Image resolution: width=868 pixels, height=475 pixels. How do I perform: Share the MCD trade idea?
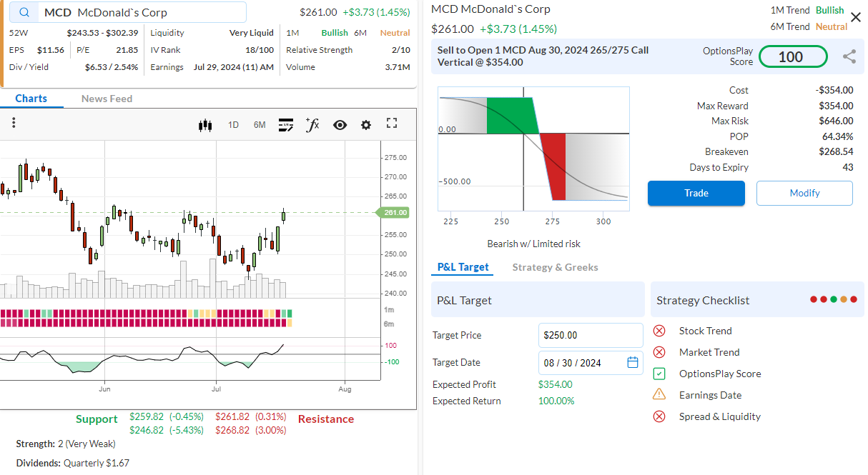point(849,57)
